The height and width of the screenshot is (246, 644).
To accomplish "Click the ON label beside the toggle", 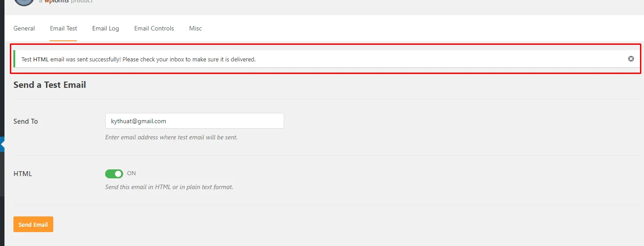I will [x=132, y=173].
